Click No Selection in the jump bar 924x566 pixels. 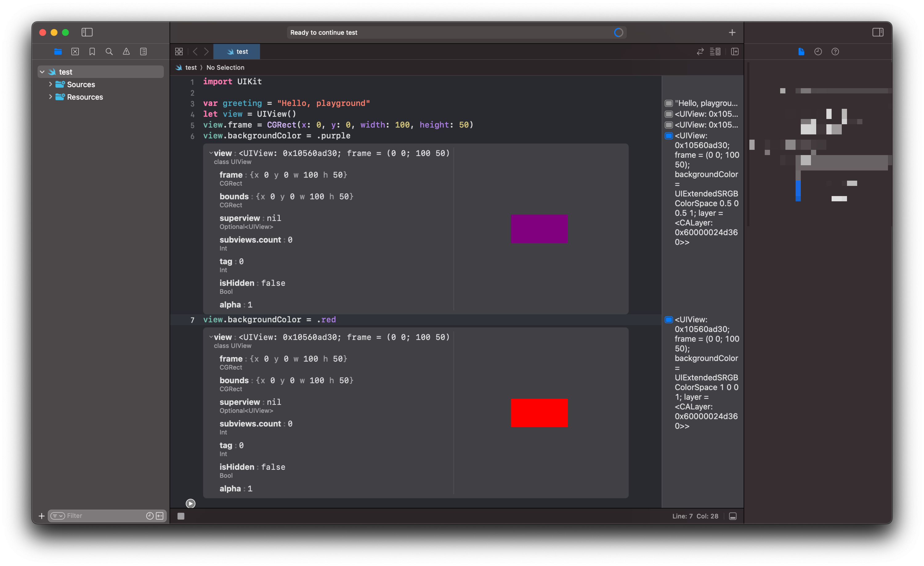click(225, 68)
